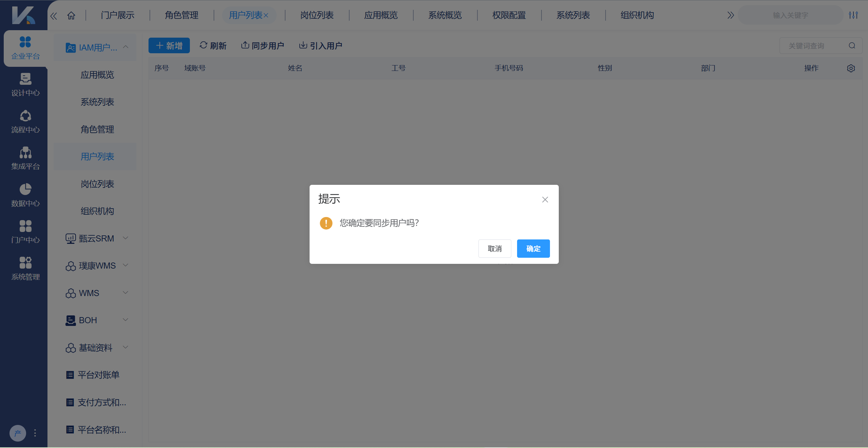The image size is (868, 448).
Task: Open the 流程中心 module
Action: (x=25, y=121)
